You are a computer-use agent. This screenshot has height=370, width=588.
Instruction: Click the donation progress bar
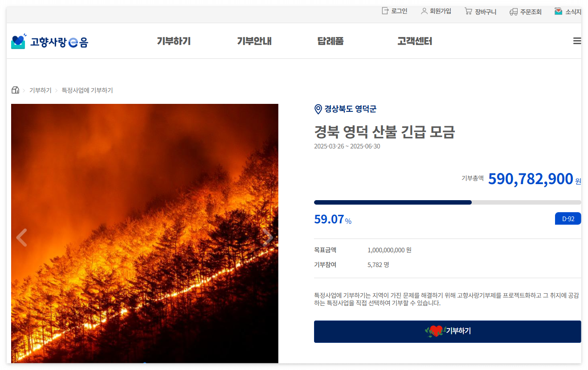447,202
